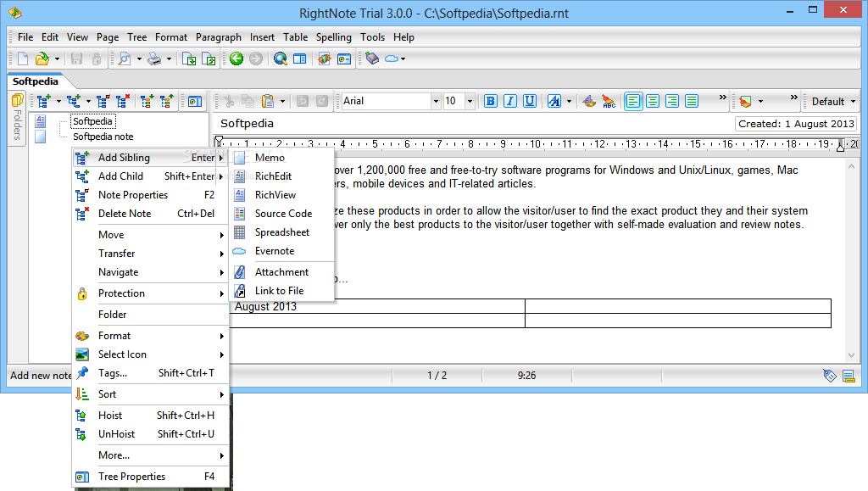Select Hoist from context menu
Screen dimensions: 868x491
coord(151,416)
